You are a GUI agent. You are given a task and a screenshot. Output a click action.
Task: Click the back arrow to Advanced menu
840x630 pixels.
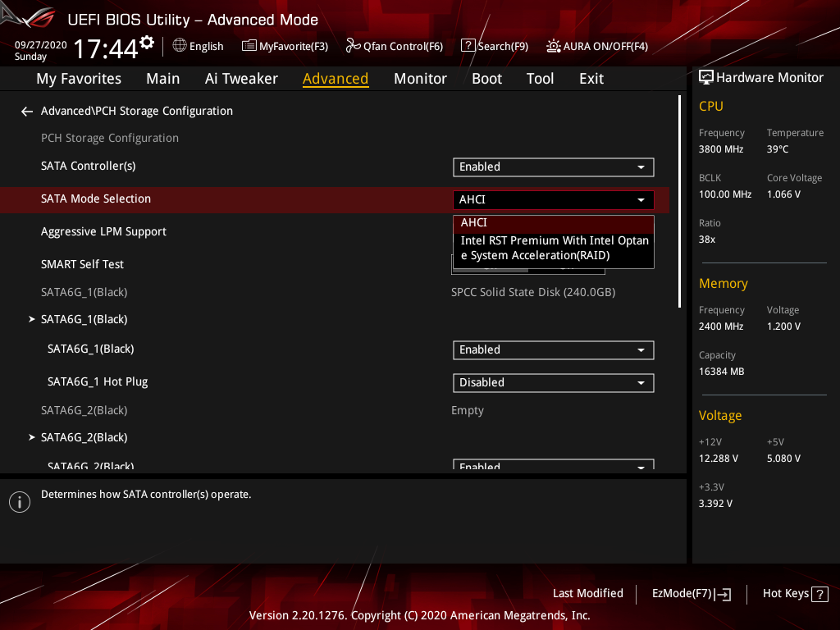click(27, 112)
